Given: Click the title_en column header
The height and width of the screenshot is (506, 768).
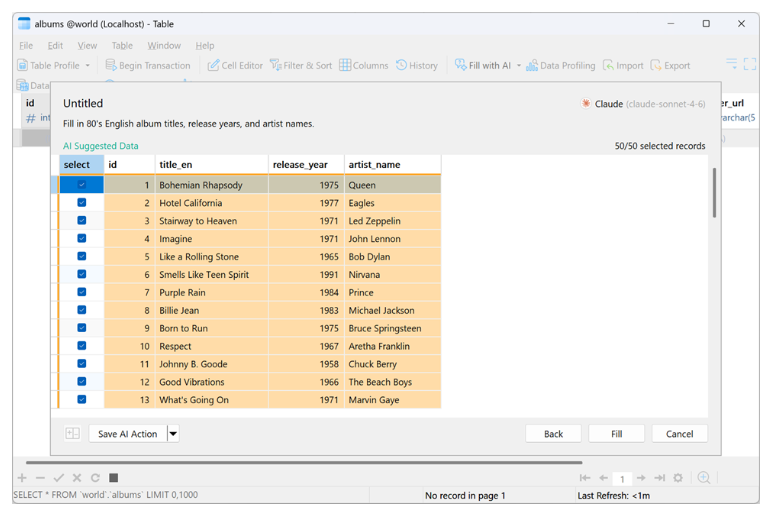Looking at the screenshot, I should click(x=212, y=165).
